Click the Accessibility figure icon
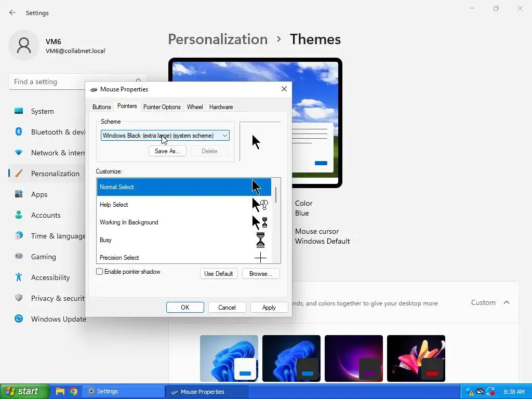532x399 pixels. pyautogui.click(x=19, y=277)
